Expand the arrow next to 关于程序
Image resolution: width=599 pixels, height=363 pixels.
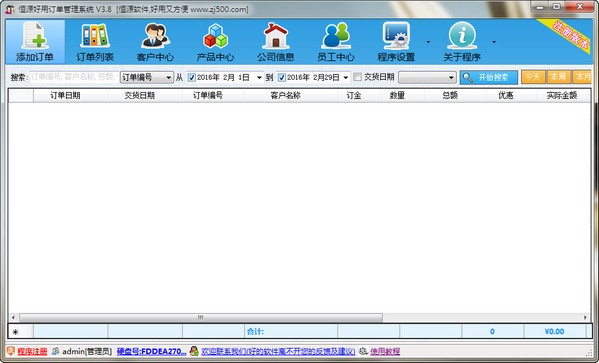(494, 42)
